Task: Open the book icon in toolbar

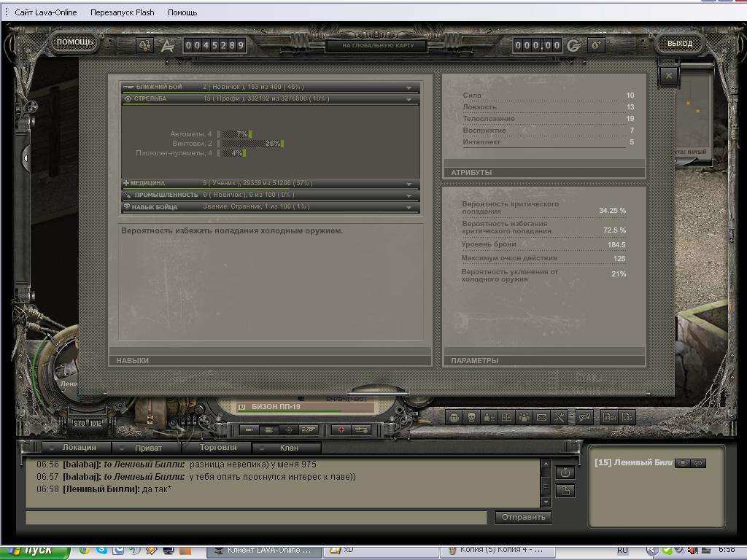Action: pos(507,417)
